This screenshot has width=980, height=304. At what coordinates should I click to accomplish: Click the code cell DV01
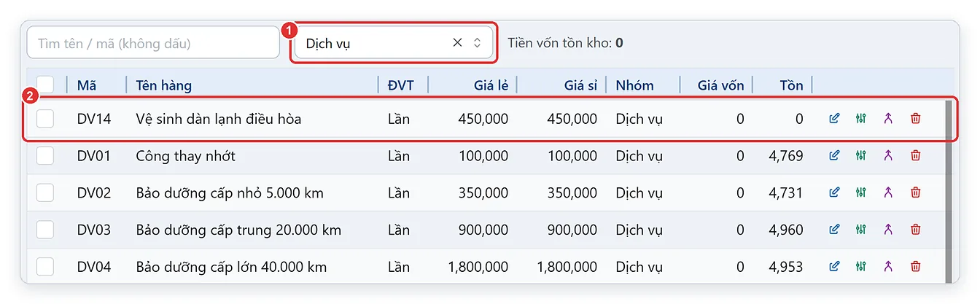pos(94,155)
